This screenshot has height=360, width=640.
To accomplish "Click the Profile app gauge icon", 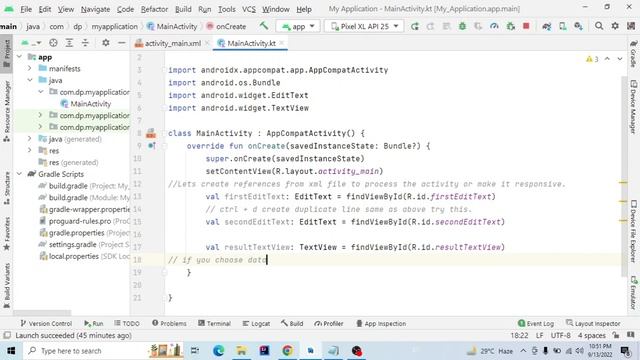I will 494,27.
